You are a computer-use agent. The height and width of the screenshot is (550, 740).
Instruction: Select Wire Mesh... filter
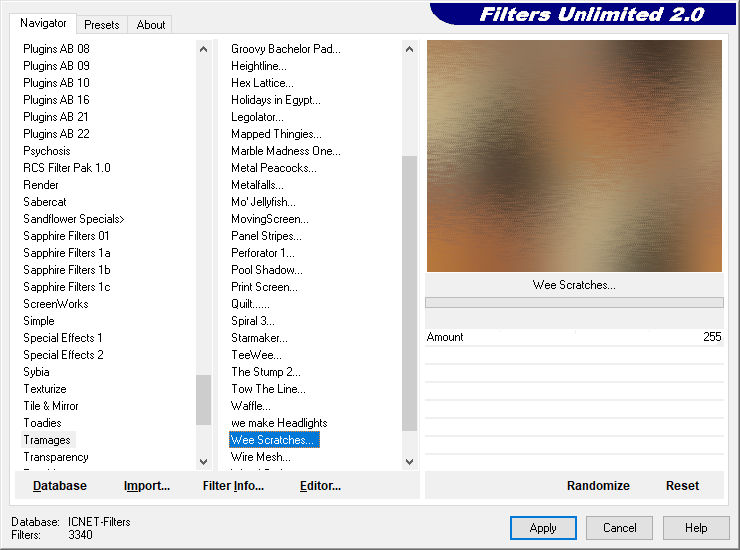(261, 457)
